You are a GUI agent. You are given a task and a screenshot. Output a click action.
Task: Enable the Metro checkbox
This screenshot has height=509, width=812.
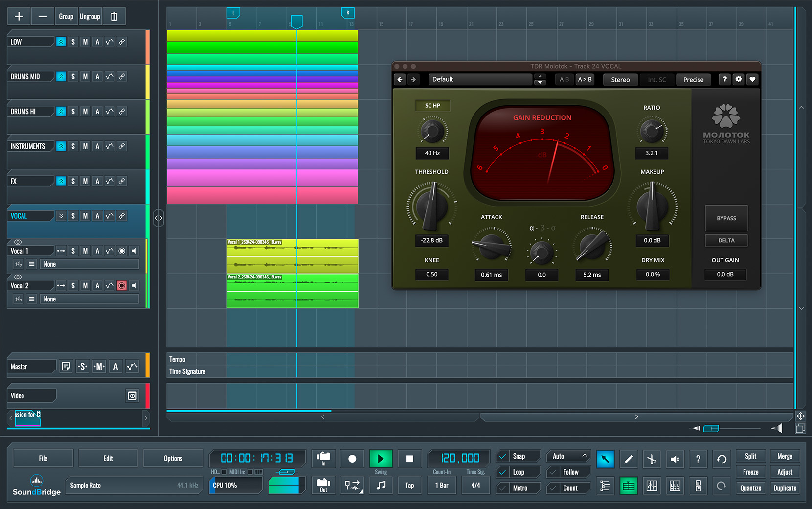[502, 488]
